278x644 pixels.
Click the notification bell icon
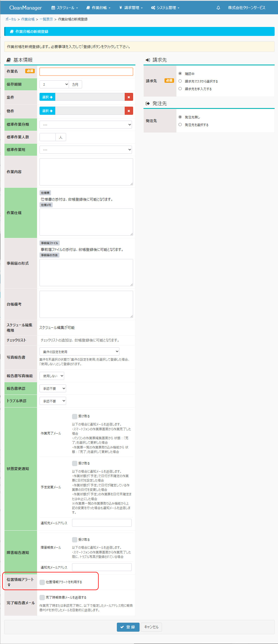(218, 8)
